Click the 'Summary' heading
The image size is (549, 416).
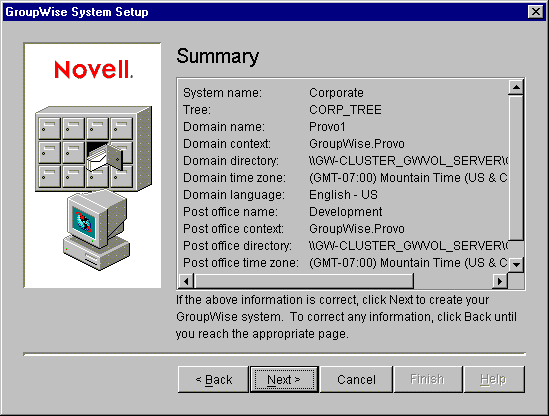(217, 56)
